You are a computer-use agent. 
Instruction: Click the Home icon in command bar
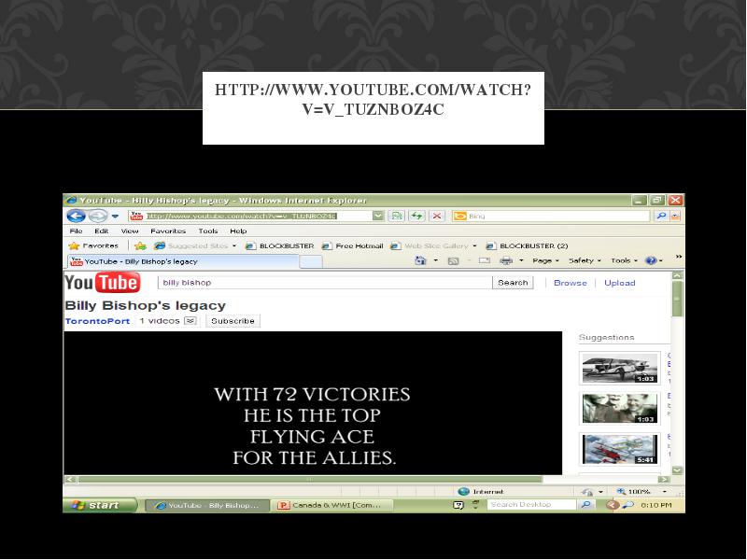click(x=420, y=260)
